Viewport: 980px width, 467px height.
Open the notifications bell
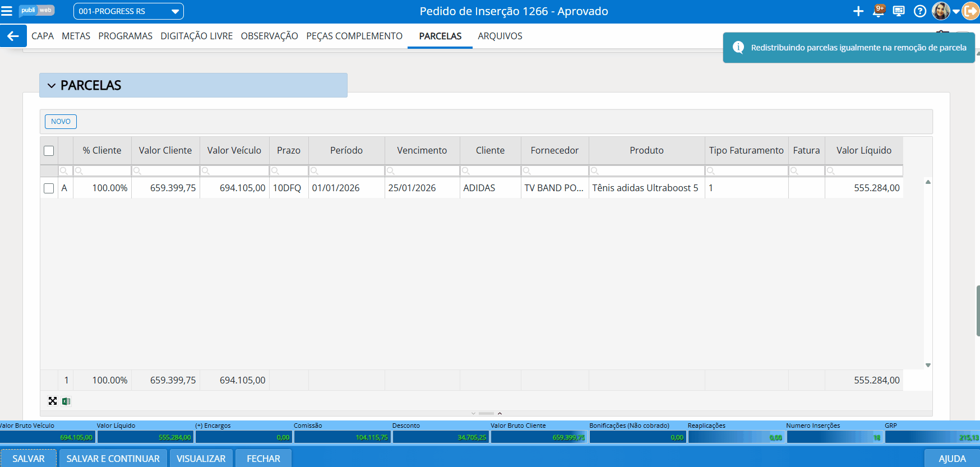pyautogui.click(x=879, y=11)
